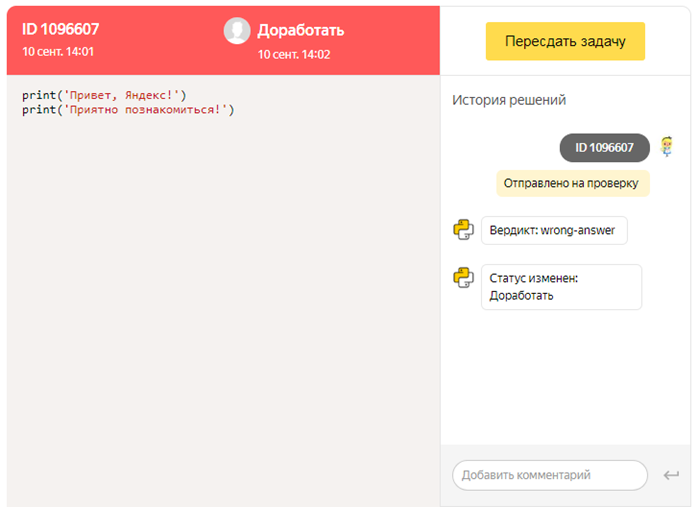698x507 pixels.
Task: Click the Доработать status in header
Action: pos(301,30)
